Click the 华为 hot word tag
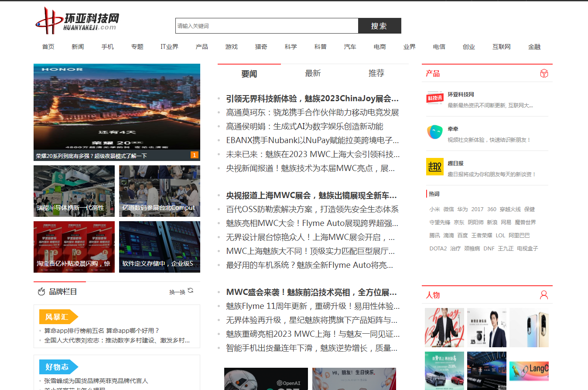Image resolution: width=588 pixels, height=390 pixels. click(x=462, y=209)
